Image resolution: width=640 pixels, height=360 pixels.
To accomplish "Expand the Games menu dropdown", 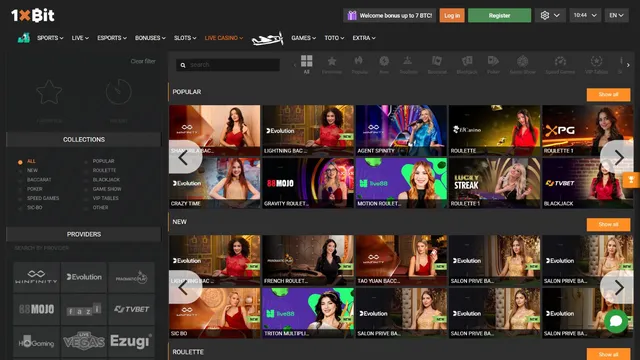I will pyautogui.click(x=303, y=38).
